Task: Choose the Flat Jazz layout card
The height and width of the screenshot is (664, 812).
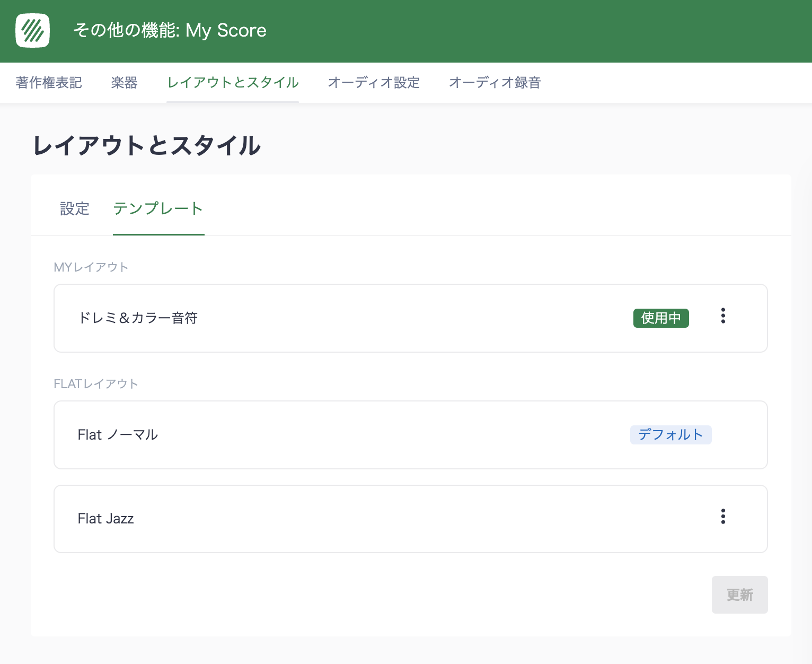Action: coord(411,519)
